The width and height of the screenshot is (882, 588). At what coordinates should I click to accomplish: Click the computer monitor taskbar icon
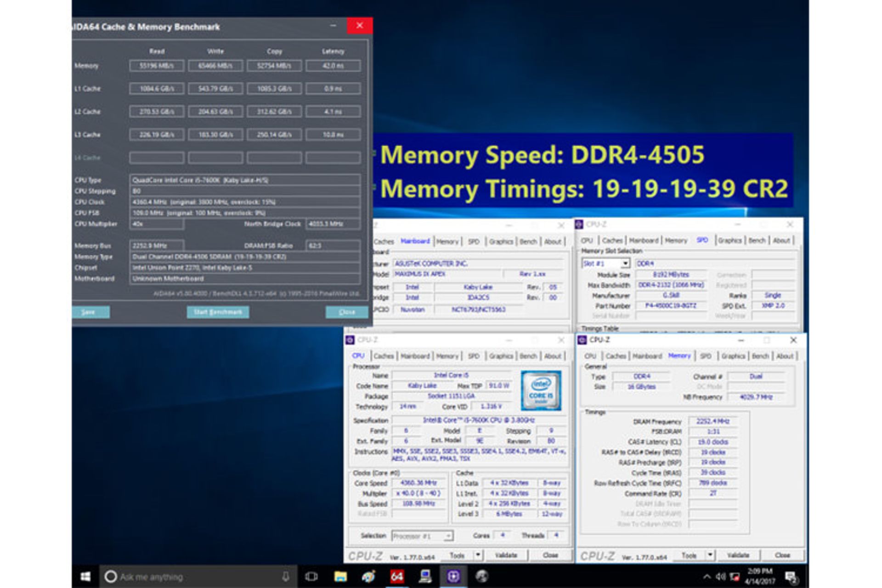tap(425, 577)
